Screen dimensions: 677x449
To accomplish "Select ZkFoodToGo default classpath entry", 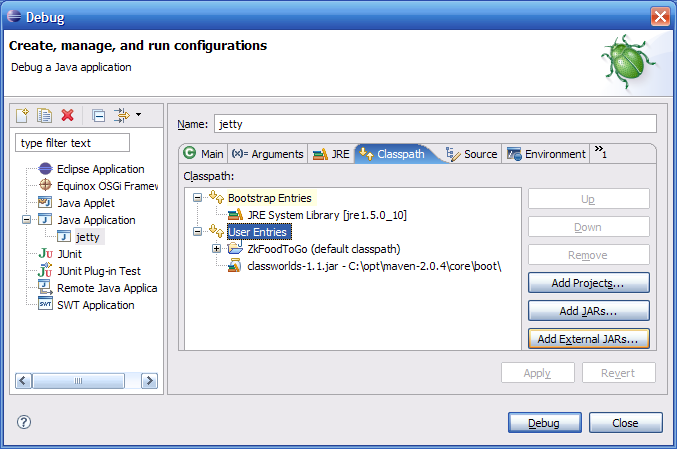I will pyautogui.click(x=324, y=249).
